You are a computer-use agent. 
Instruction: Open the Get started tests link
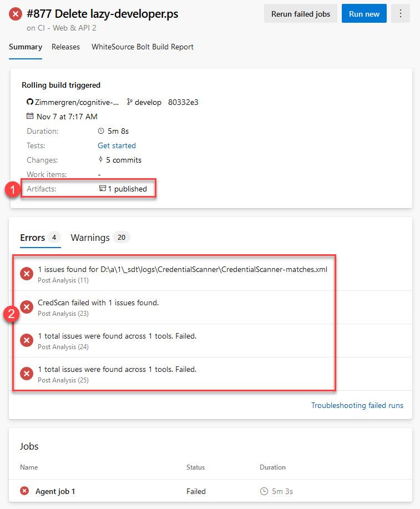coord(117,145)
